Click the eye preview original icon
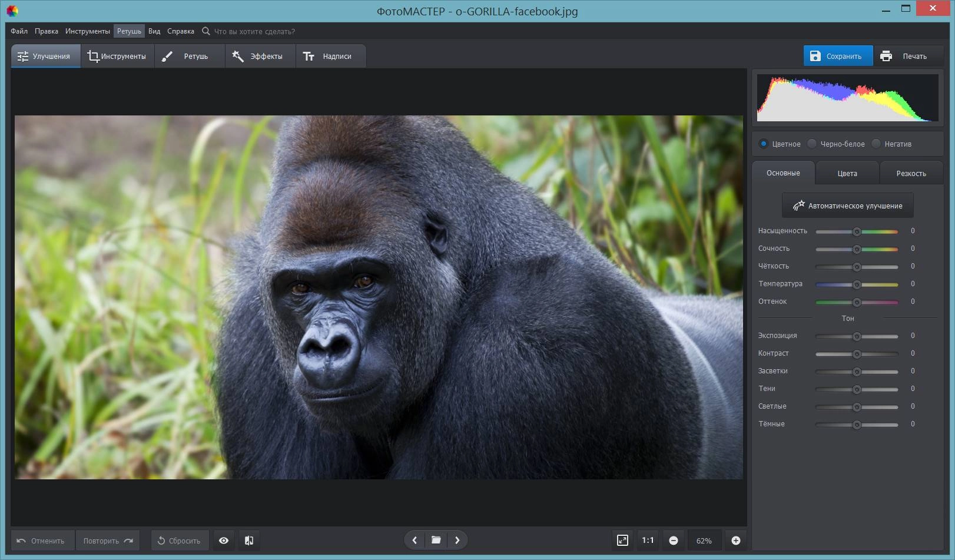Viewport: 955px width, 560px height. (x=224, y=541)
